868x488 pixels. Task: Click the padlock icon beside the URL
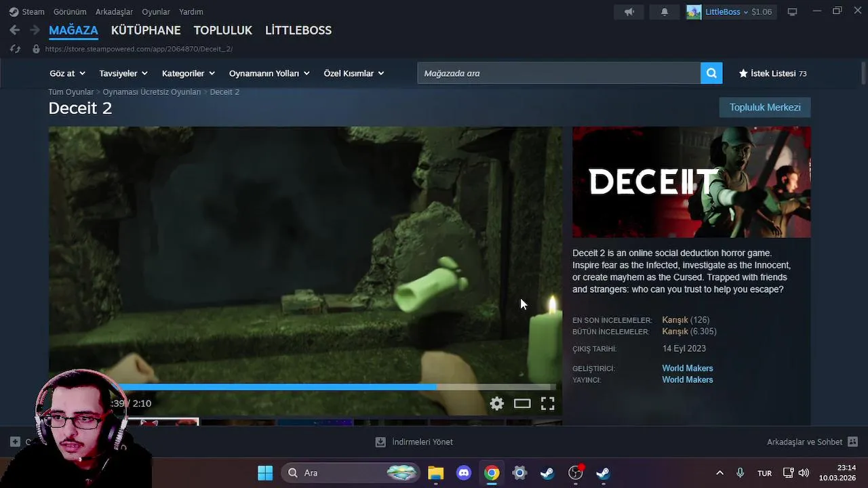point(36,49)
